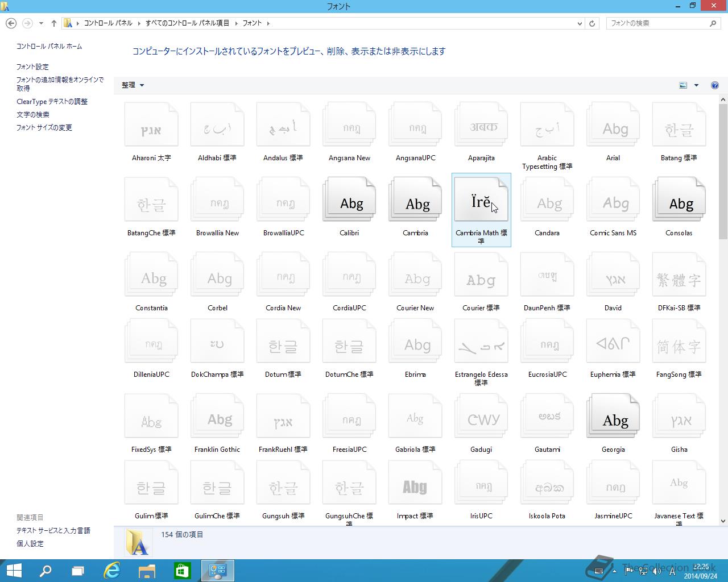Select the Calibri font family icon
This screenshot has height=582, width=728.
coord(349,199)
